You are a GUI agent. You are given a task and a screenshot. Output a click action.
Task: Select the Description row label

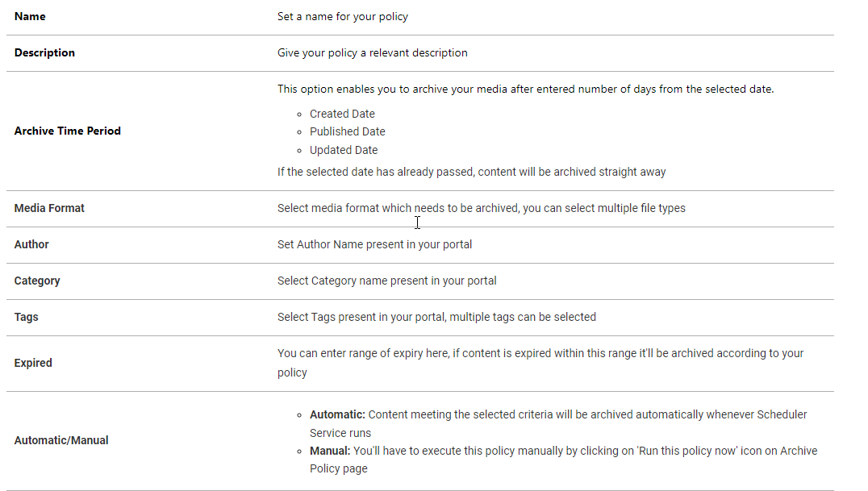pyautogui.click(x=44, y=52)
